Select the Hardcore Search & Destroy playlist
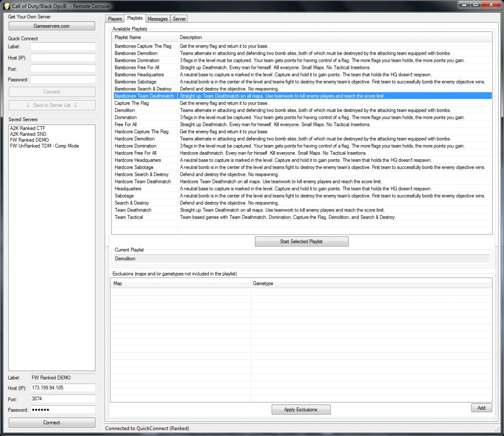Viewport: 504px width, 436px height. click(x=142, y=174)
